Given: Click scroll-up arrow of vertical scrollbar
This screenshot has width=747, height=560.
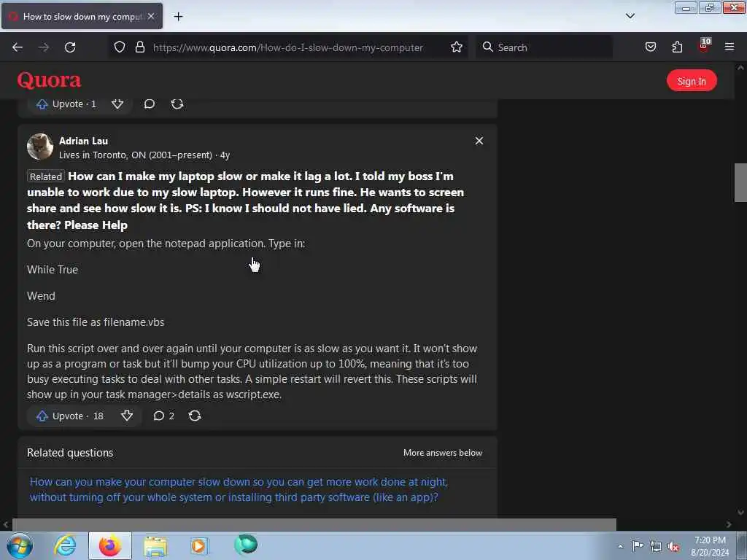Looking at the screenshot, I should pyautogui.click(x=740, y=68).
